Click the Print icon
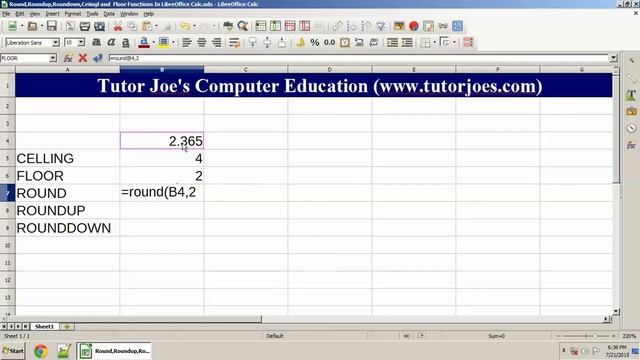This screenshot has width=640, height=360. [x=84, y=26]
